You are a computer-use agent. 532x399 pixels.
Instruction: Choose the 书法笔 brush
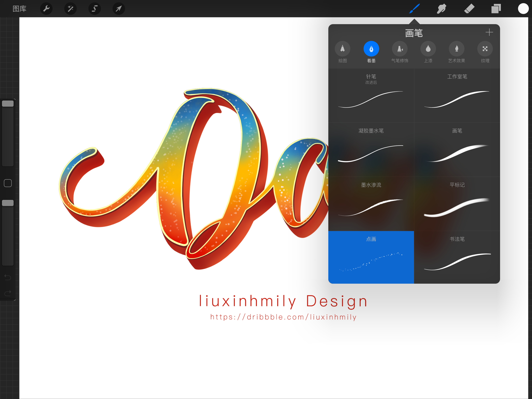[x=457, y=257]
